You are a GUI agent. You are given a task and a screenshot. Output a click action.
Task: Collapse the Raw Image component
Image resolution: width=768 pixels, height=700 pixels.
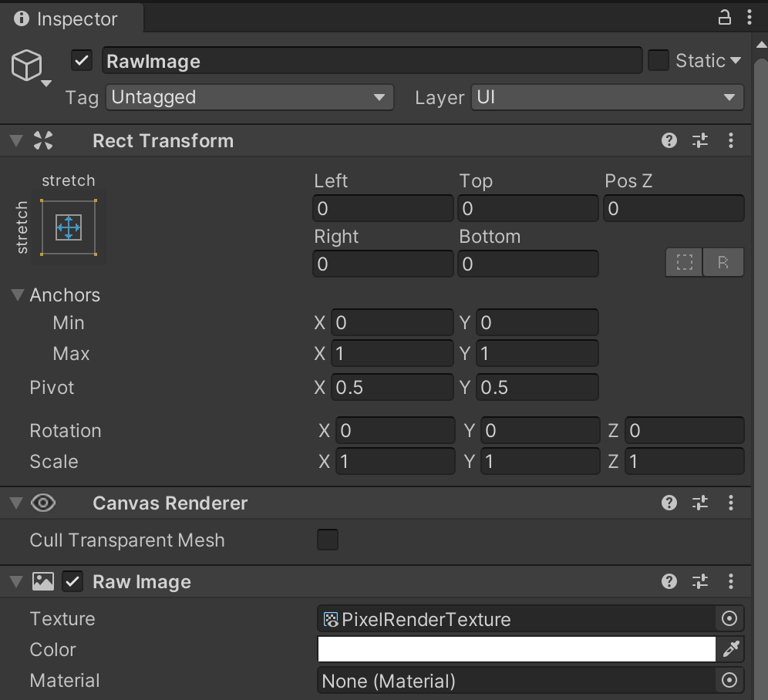(16, 581)
